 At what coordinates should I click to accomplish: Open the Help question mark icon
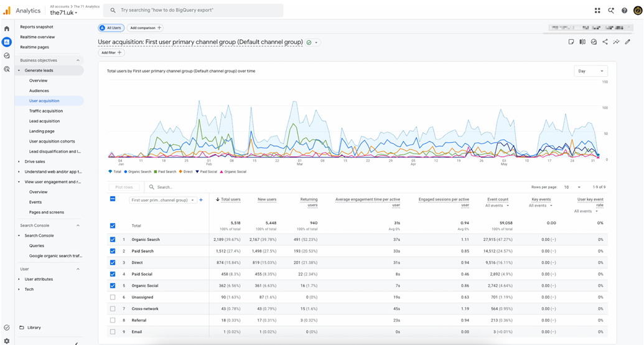pos(624,11)
